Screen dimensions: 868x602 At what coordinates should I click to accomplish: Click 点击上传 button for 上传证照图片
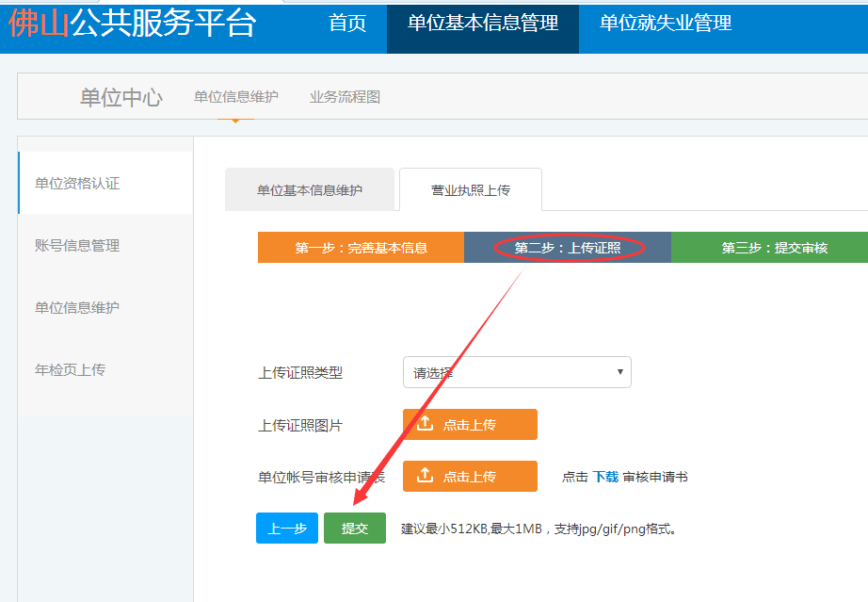[x=470, y=424]
